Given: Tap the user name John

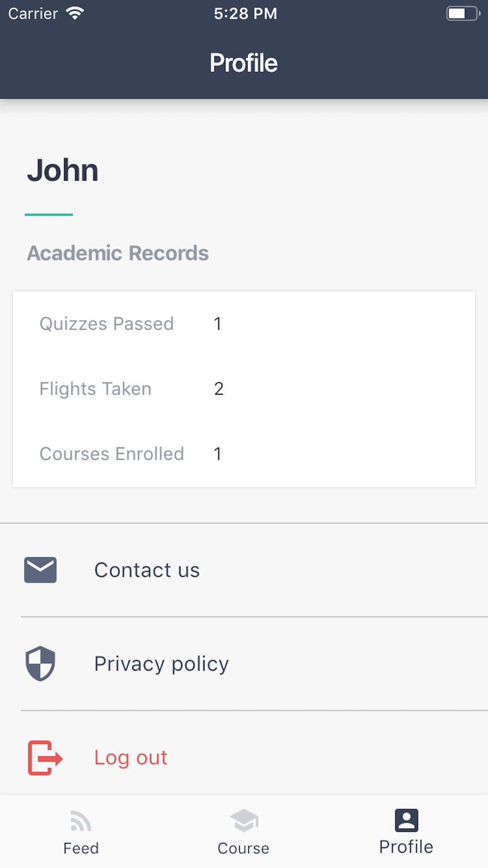Looking at the screenshot, I should (x=62, y=170).
